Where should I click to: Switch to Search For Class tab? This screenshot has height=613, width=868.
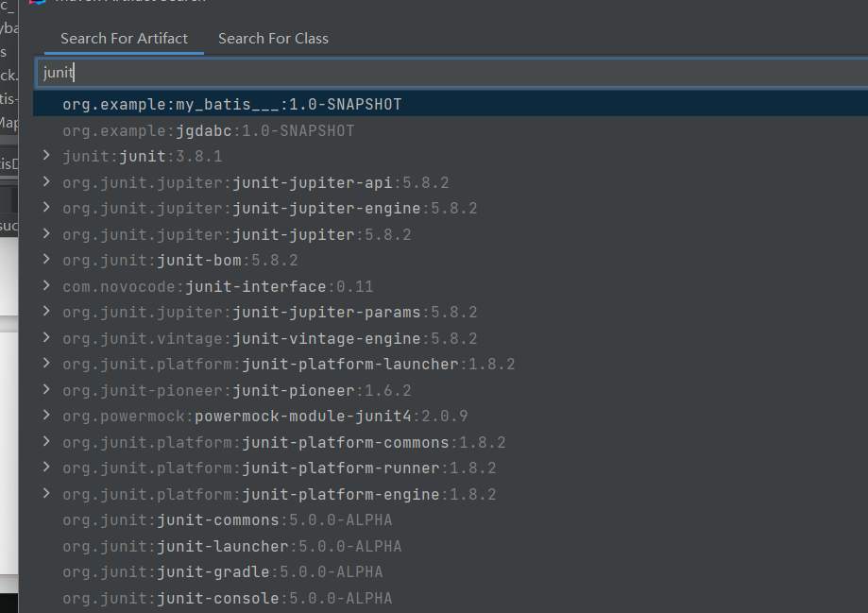click(x=273, y=39)
